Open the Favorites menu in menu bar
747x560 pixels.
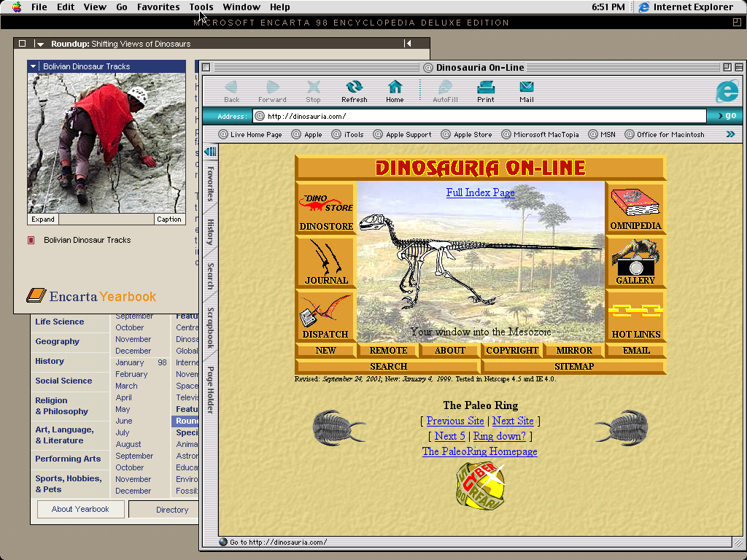[158, 7]
